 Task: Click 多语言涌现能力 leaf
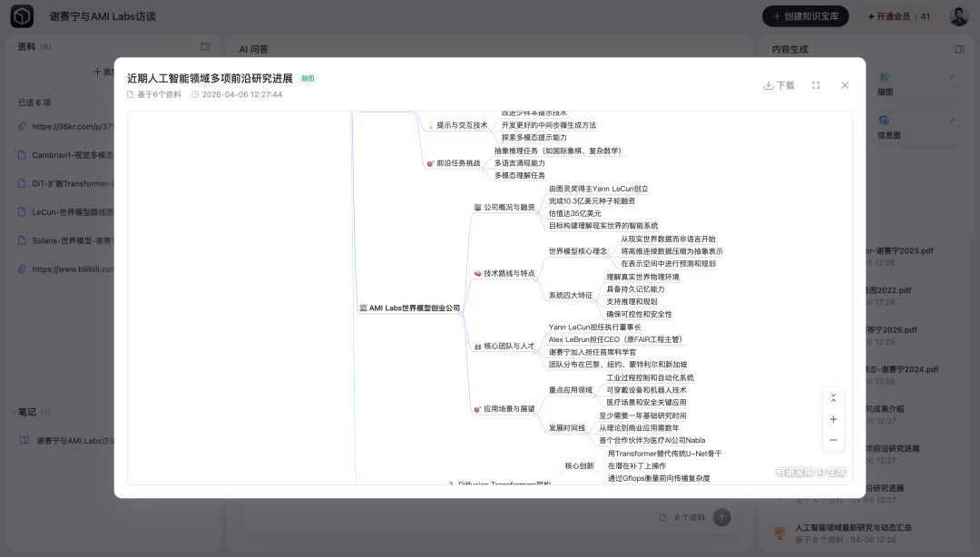point(520,163)
